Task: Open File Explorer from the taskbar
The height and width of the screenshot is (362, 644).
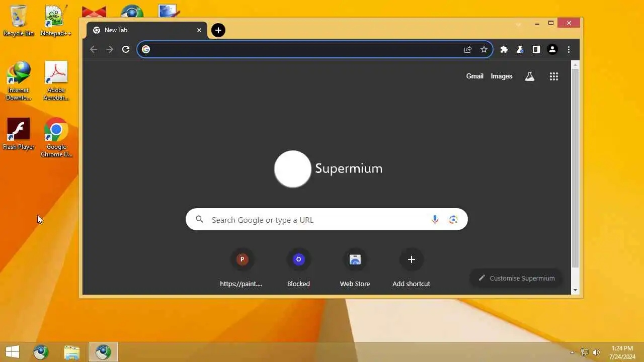Action: [x=72, y=352]
